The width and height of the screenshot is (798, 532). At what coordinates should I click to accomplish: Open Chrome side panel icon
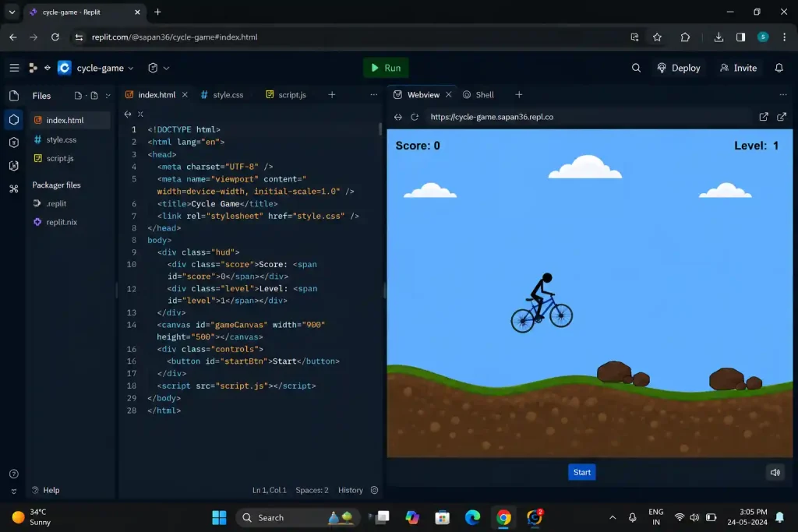740,37
